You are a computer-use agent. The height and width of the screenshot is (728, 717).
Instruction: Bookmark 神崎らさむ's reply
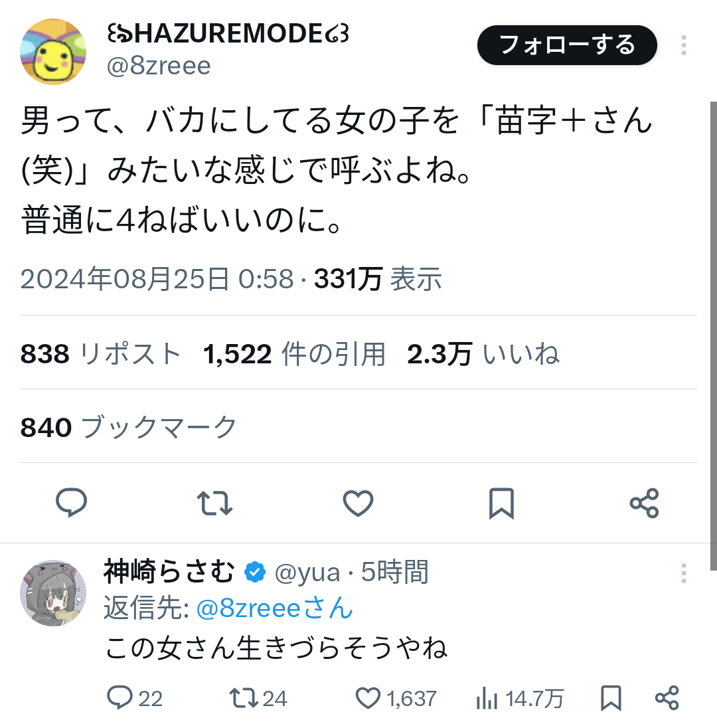(611, 698)
